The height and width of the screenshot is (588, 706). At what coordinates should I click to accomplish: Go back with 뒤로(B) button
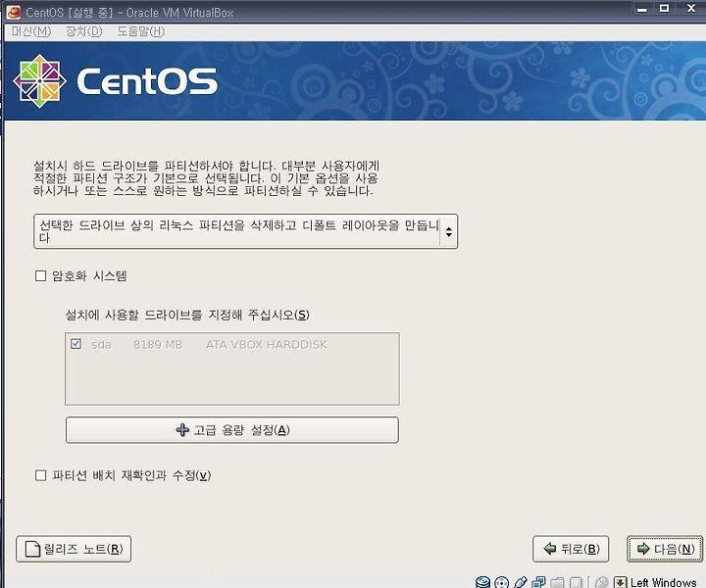(571, 549)
